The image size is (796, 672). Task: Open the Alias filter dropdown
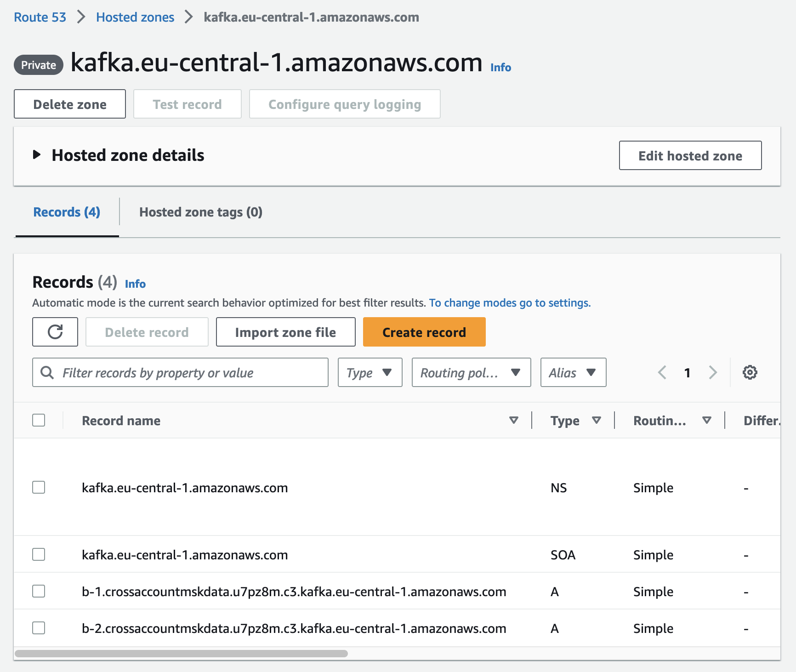coord(573,372)
